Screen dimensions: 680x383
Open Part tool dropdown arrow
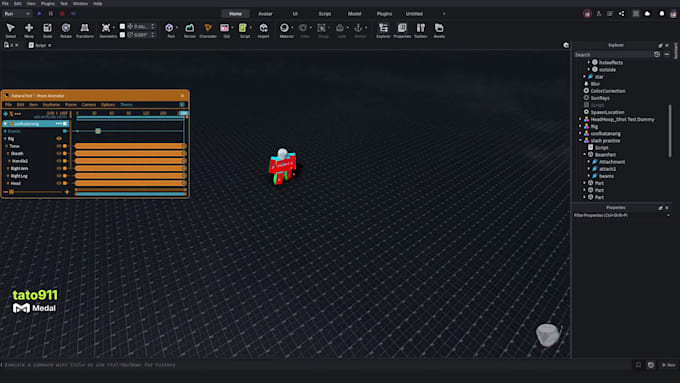tap(177, 28)
